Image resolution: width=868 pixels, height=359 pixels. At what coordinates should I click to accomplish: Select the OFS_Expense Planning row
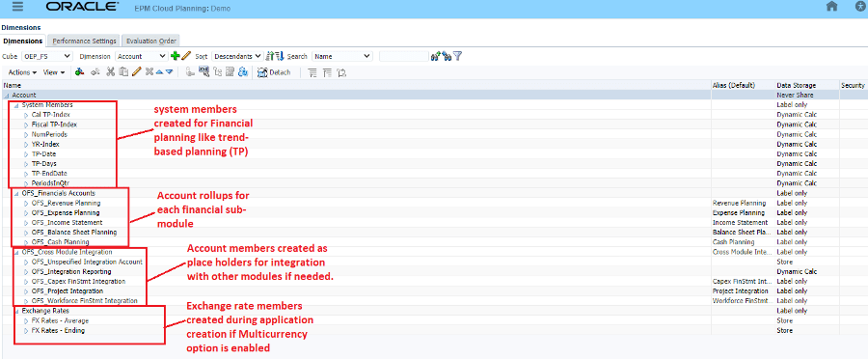[x=434, y=212]
